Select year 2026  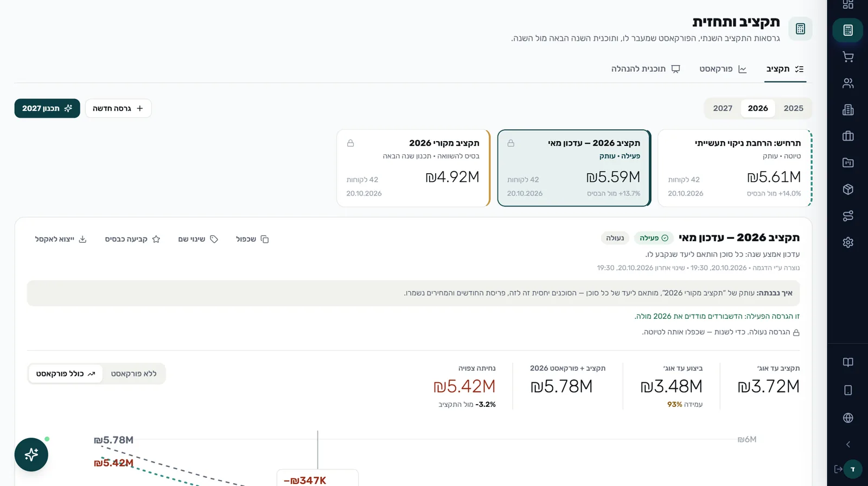(757, 108)
